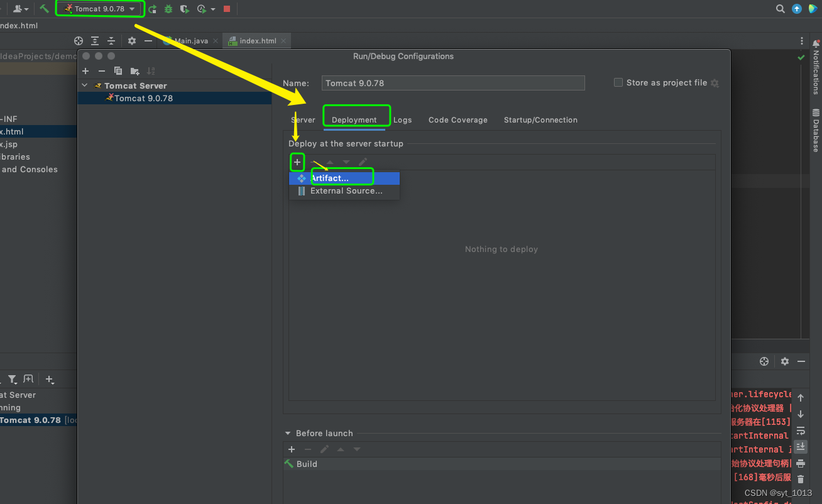The image size is (822, 504).
Task: Run with Coverage shield icon
Action: pyautogui.click(x=184, y=9)
